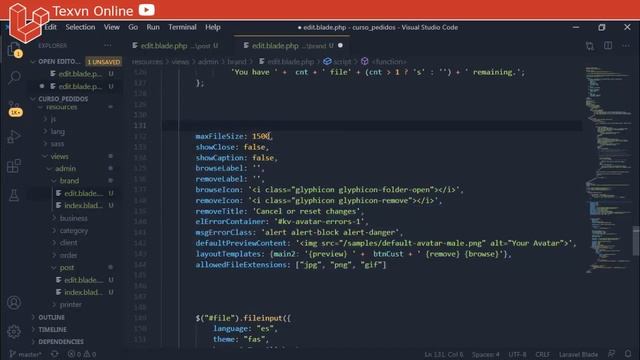Change end of line sequence CRLF
This screenshot has width=640, height=360.
point(542,354)
